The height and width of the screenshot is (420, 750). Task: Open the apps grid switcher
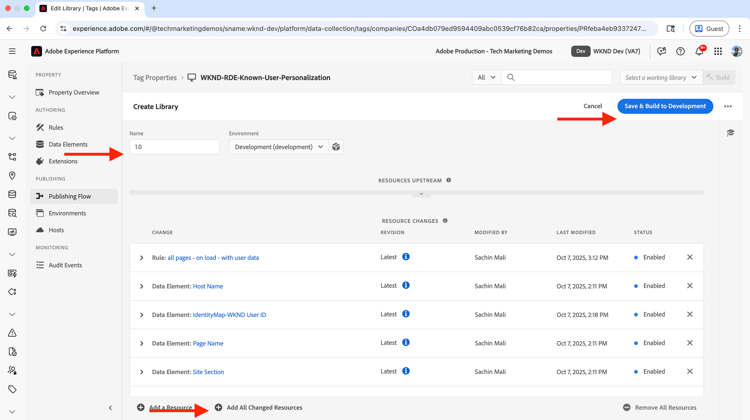tap(718, 51)
